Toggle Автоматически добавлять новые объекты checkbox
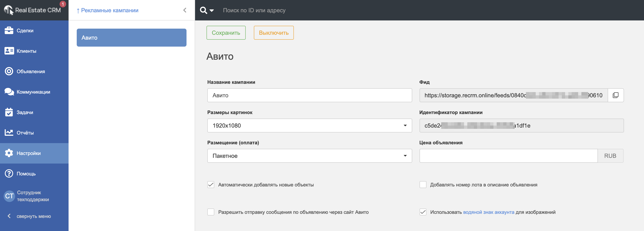This screenshot has width=644, height=231. coord(211,185)
